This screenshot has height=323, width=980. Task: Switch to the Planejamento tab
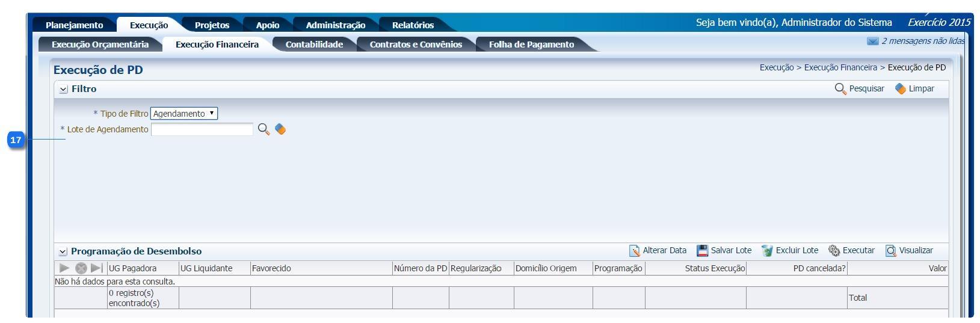[x=74, y=25]
